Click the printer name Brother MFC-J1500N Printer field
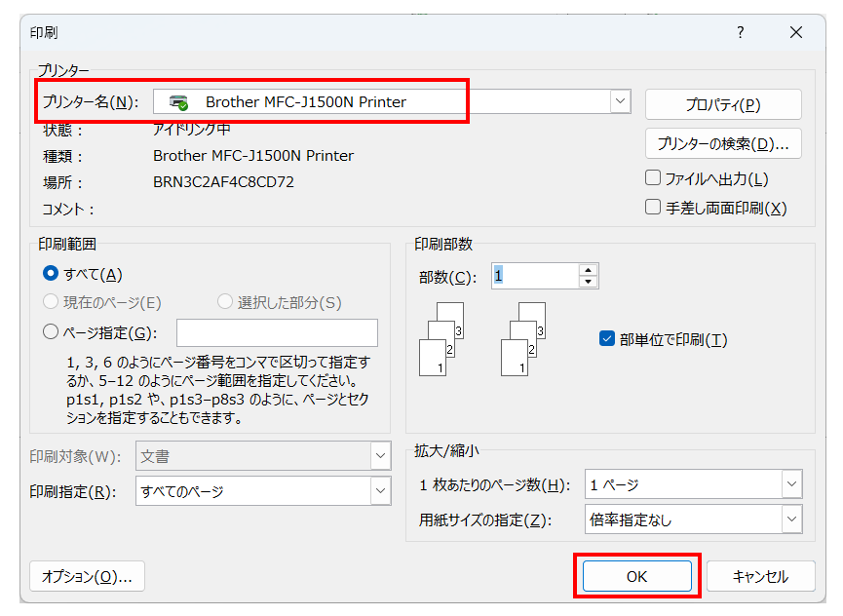The width and height of the screenshot is (843, 616). point(392,101)
